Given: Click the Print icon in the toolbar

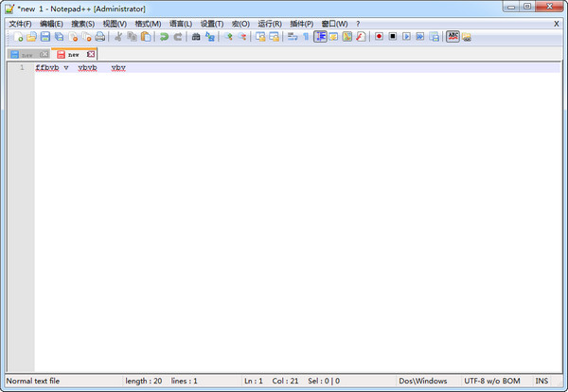Looking at the screenshot, I should click(x=100, y=37).
